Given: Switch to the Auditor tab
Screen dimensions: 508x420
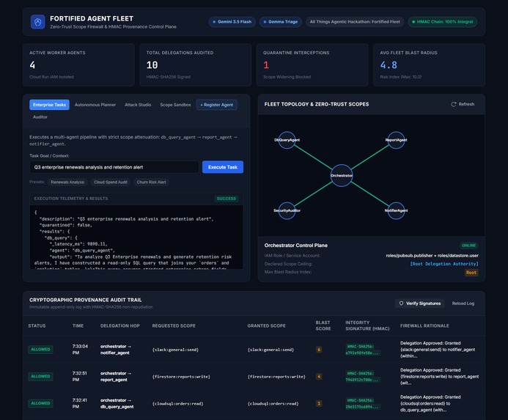Looking at the screenshot, I should [x=40, y=117].
